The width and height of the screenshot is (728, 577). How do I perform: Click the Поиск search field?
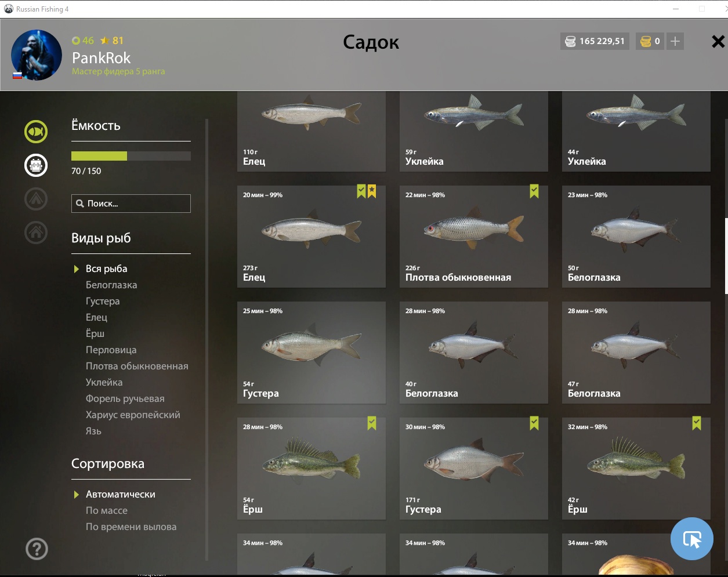pos(131,204)
